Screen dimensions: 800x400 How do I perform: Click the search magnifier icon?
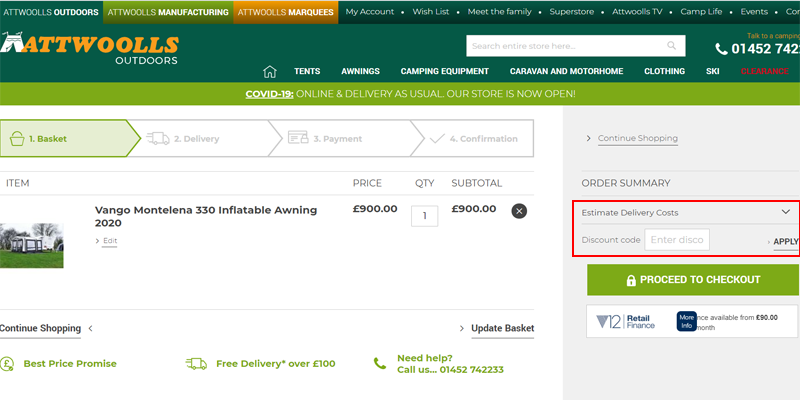point(671,46)
